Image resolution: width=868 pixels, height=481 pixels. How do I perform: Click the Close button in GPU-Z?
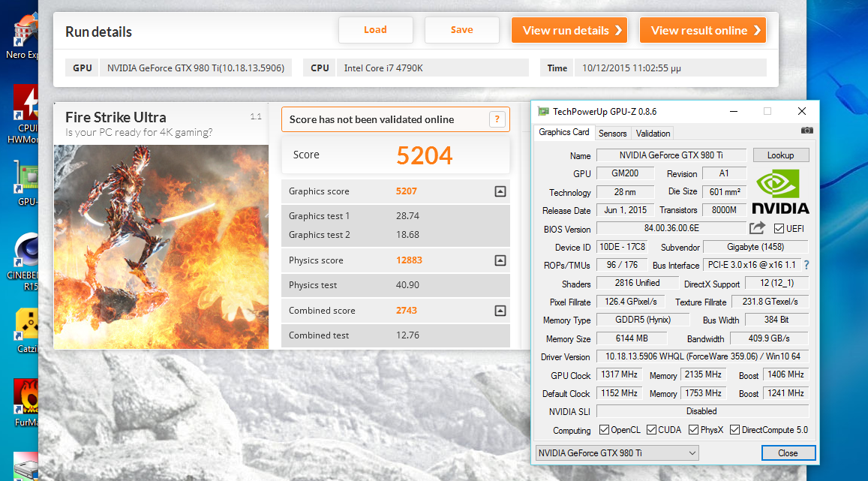pos(788,452)
